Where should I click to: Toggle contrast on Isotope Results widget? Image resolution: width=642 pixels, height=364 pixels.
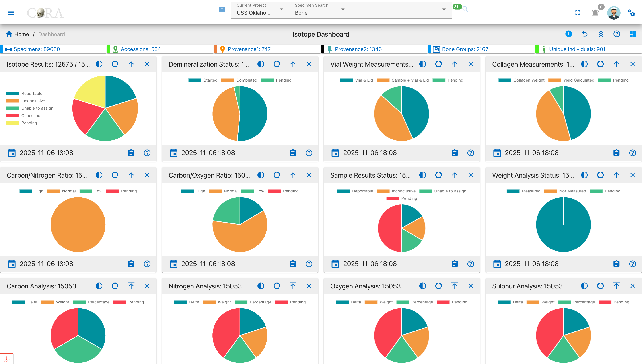point(99,64)
